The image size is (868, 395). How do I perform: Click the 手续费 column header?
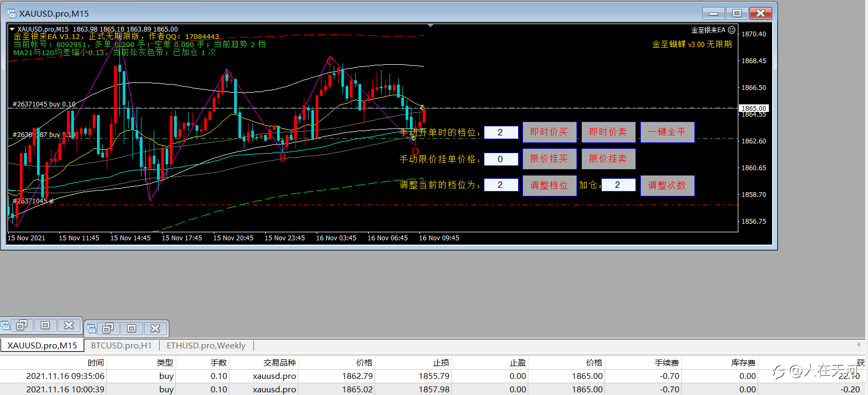(643, 363)
